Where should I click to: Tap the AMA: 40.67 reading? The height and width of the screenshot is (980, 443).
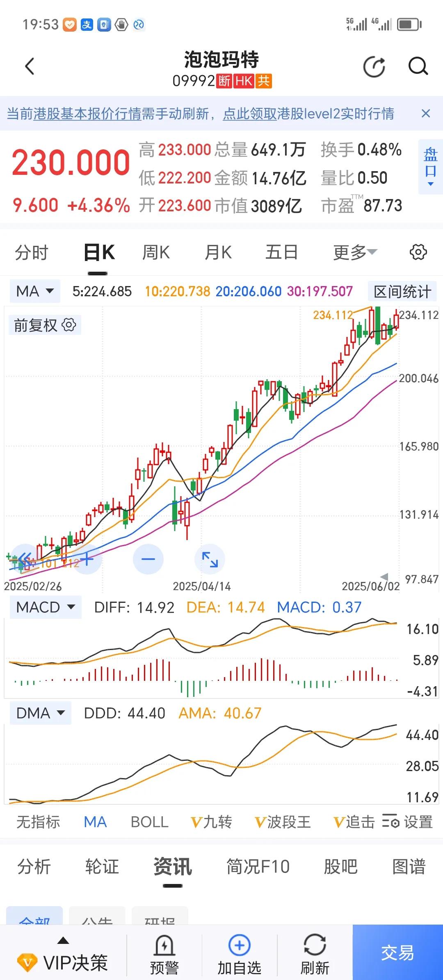coord(220,713)
